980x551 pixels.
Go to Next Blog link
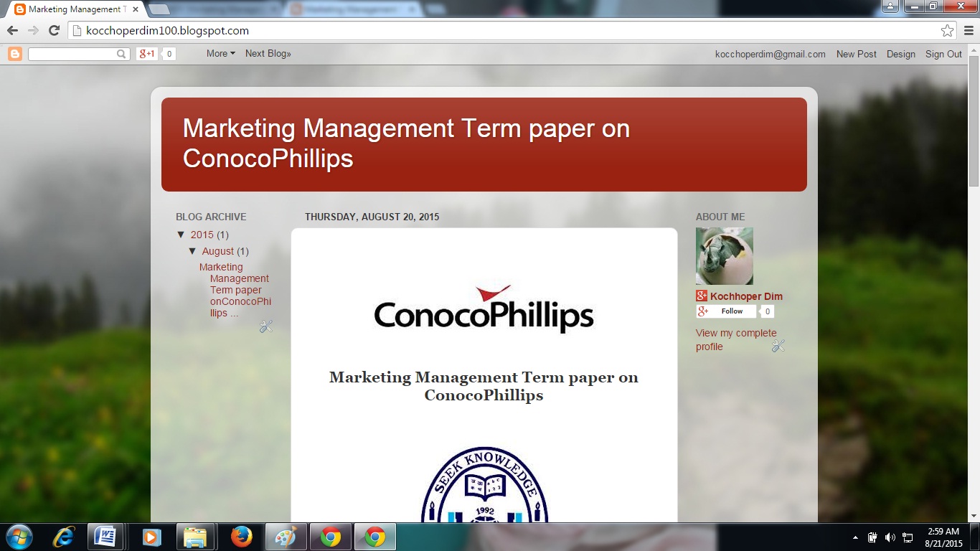pos(268,54)
